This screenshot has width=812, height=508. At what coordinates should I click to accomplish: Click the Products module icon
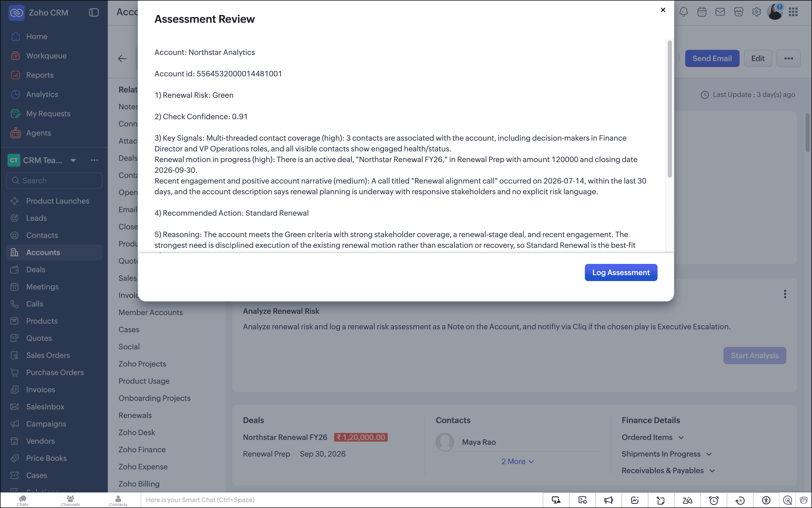(14, 321)
